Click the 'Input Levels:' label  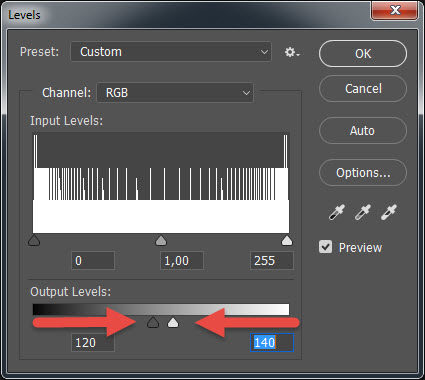point(66,121)
